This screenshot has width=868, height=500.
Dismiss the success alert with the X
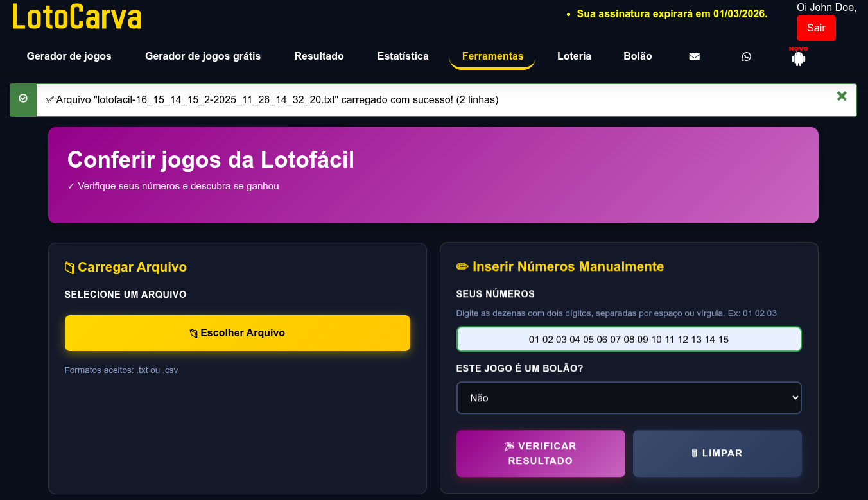coord(842,96)
